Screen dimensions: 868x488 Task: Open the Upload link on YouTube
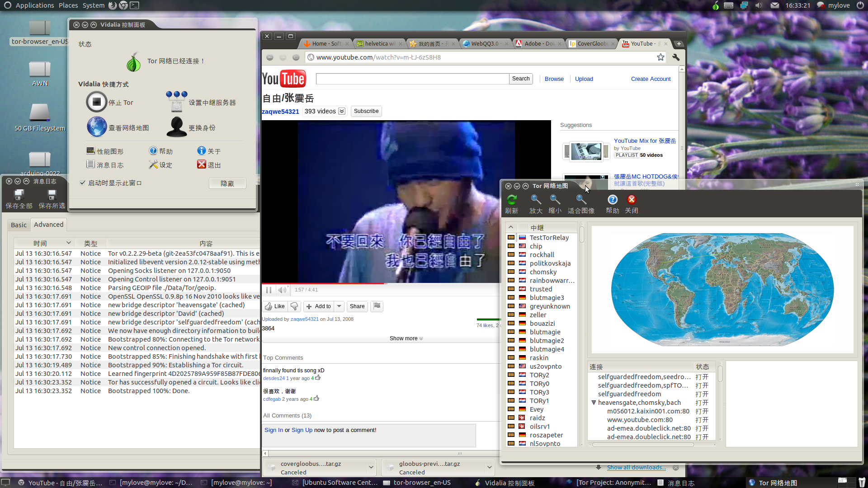tap(584, 79)
